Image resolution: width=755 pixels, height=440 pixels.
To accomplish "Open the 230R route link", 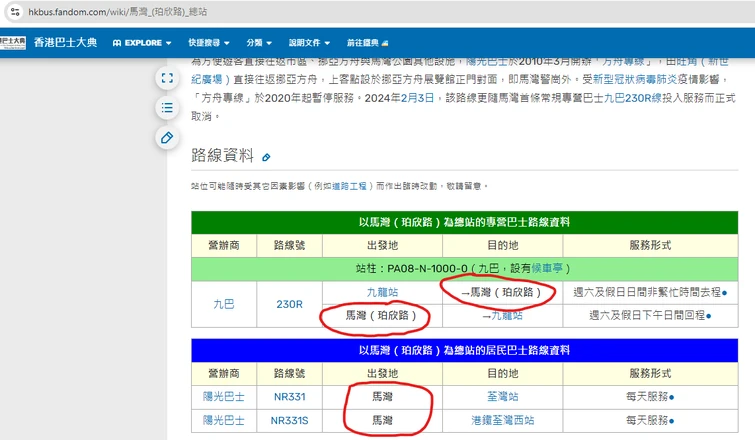I will coord(289,304).
